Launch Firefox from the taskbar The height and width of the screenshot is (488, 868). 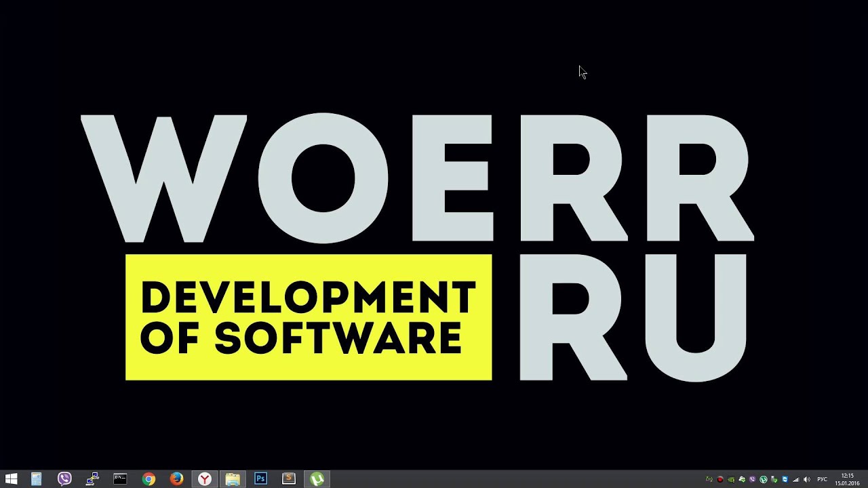pyautogui.click(x=176, y=479)
